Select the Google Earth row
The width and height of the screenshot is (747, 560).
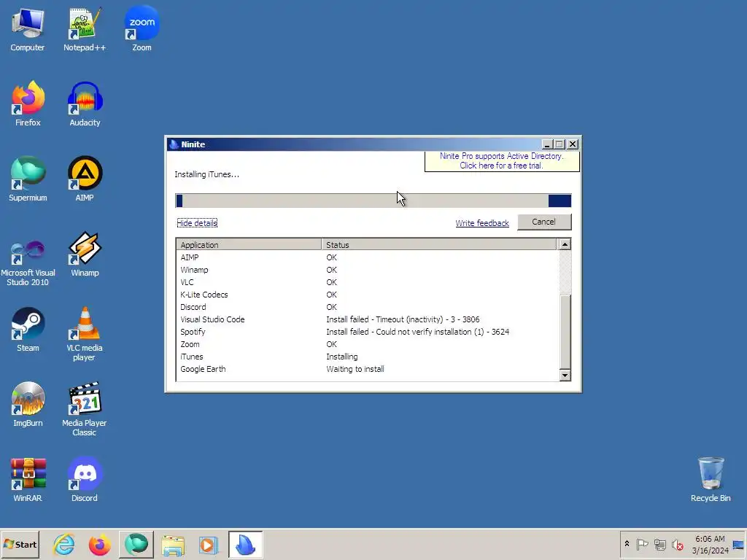(x=367, y=369)
